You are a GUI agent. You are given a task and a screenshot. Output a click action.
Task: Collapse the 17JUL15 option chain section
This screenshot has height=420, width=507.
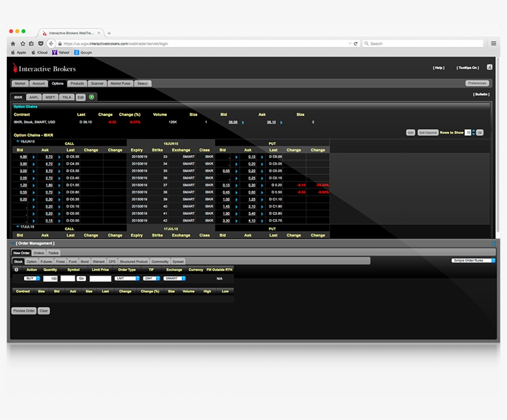[x=18, y=227]
